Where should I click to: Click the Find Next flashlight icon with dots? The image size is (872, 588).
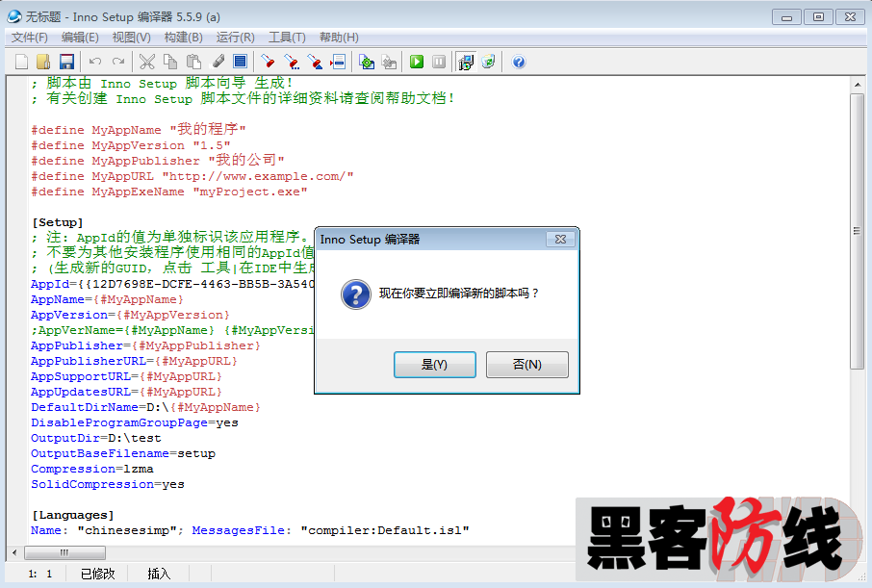point(292,62)
